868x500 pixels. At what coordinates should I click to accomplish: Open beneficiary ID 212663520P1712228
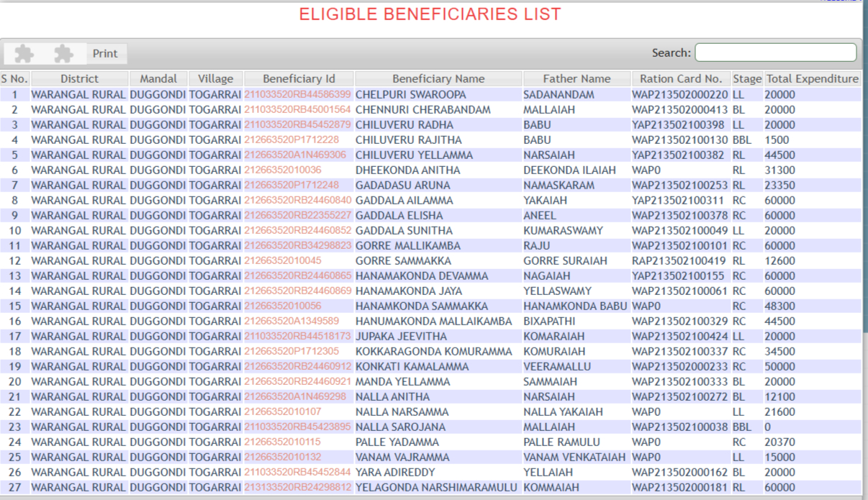pyautogui.click(x=291, y=140)
